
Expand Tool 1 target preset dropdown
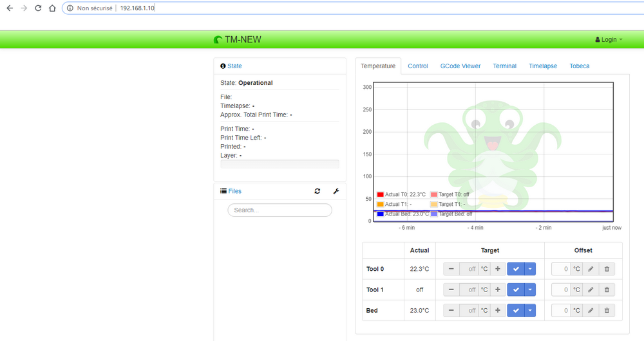(x=530, y=290)
